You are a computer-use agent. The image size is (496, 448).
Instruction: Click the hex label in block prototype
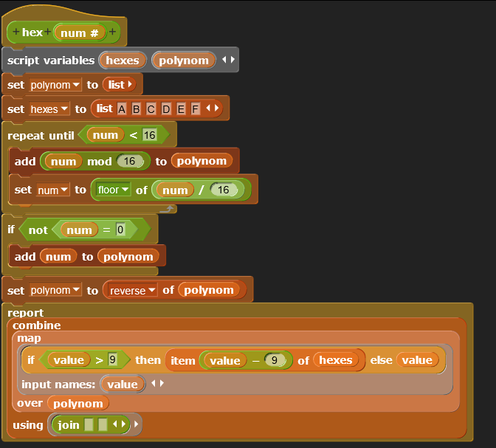pos(32,32)
